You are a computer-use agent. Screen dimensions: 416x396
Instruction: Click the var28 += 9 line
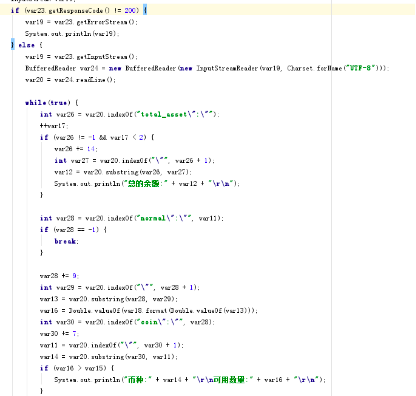tap(59, 276)
